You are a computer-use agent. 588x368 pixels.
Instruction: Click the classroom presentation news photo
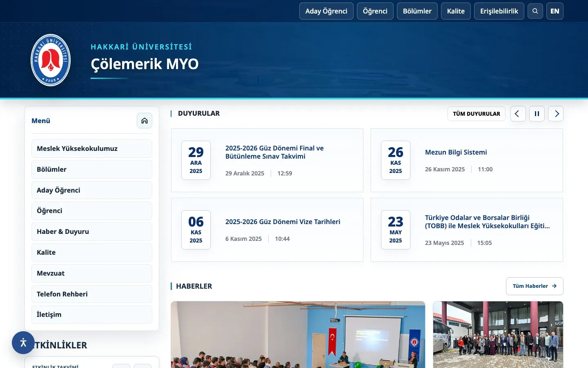pos(298,334)
